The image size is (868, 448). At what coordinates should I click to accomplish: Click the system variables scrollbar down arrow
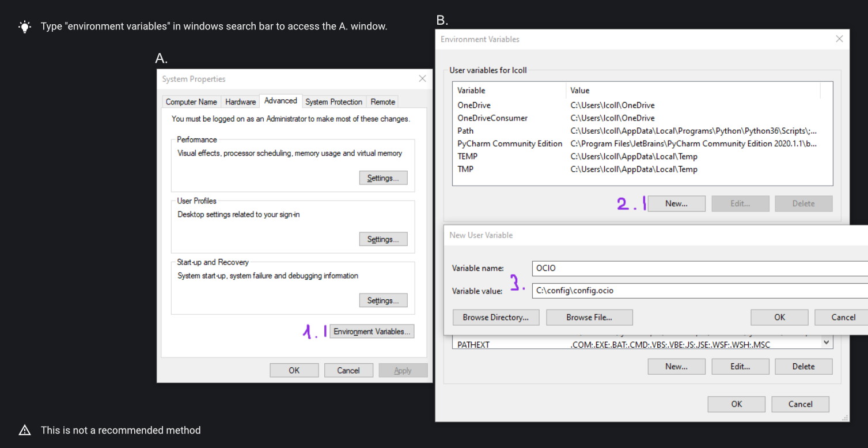827,342
